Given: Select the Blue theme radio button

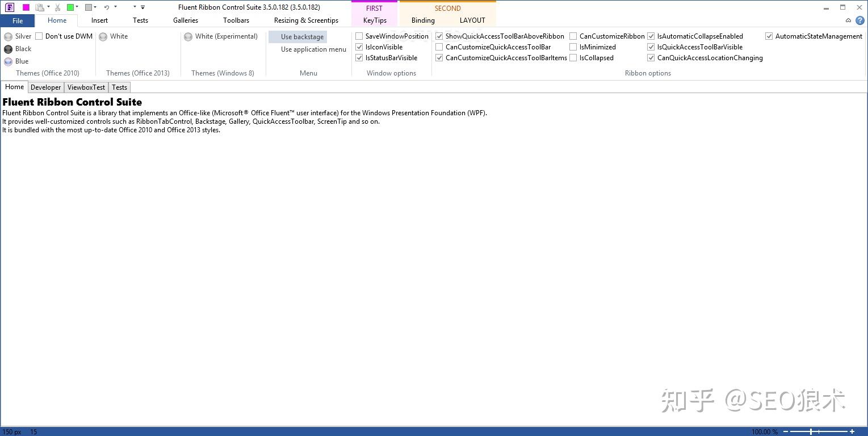Looking at the screenshot, I should click(9, 61).
